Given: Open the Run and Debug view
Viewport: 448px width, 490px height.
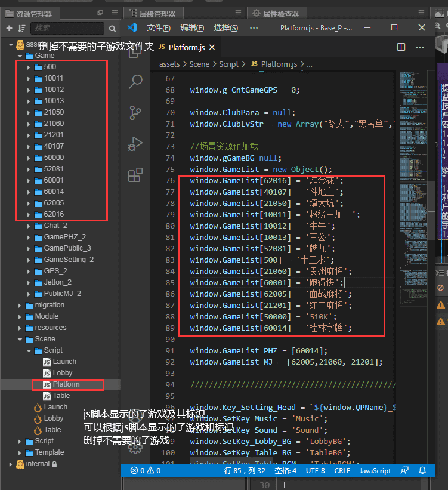Looking at the screenshot, I should click(135, 144).
